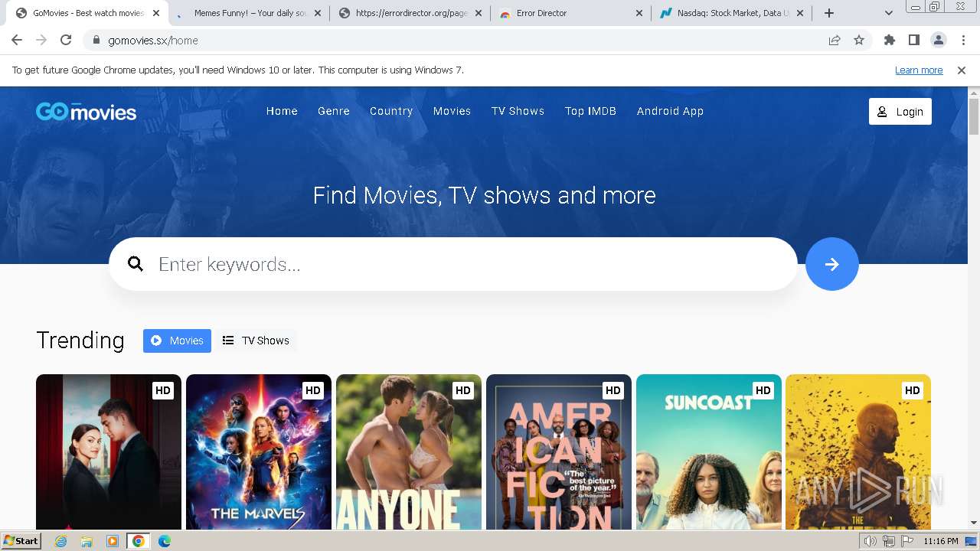Dismiss the Chrome update notification bar
This screenshot has height=551, width=980.
pos(962,70)
